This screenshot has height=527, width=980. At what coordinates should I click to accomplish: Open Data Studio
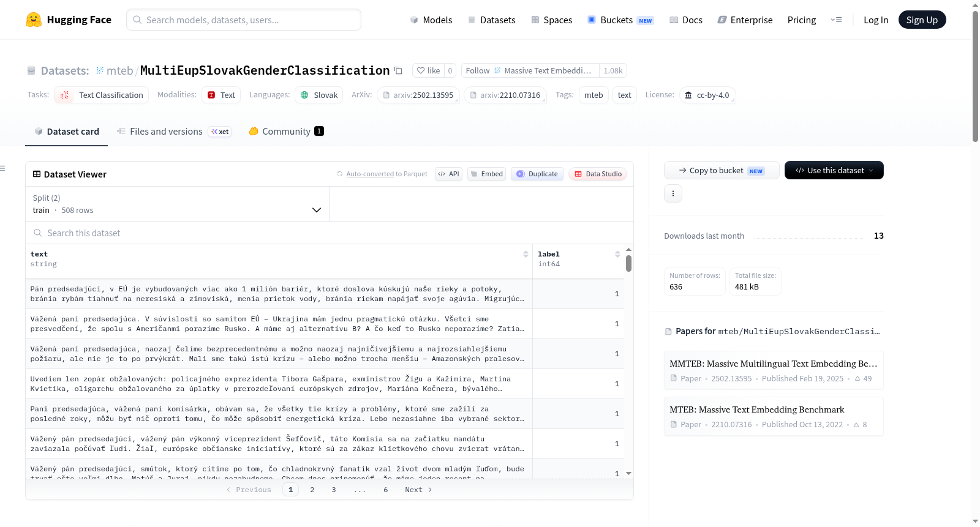pyautogui.click(x=598, y=174)
